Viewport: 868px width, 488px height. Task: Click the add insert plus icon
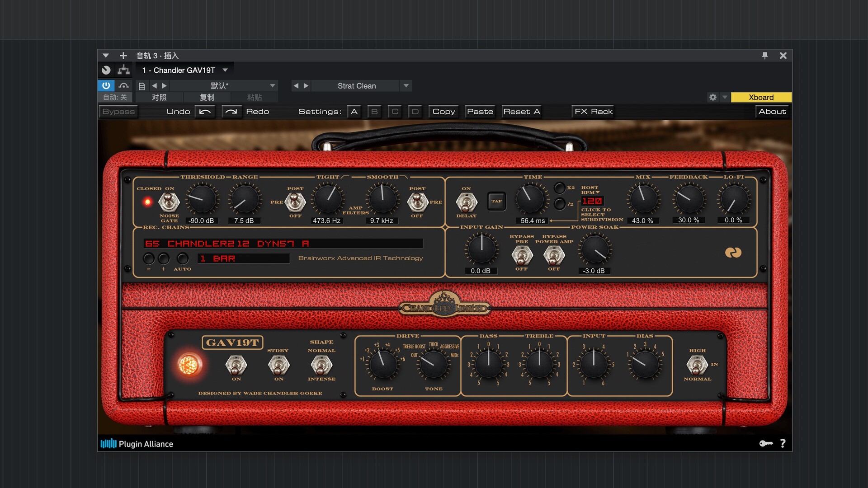point(123,55)
